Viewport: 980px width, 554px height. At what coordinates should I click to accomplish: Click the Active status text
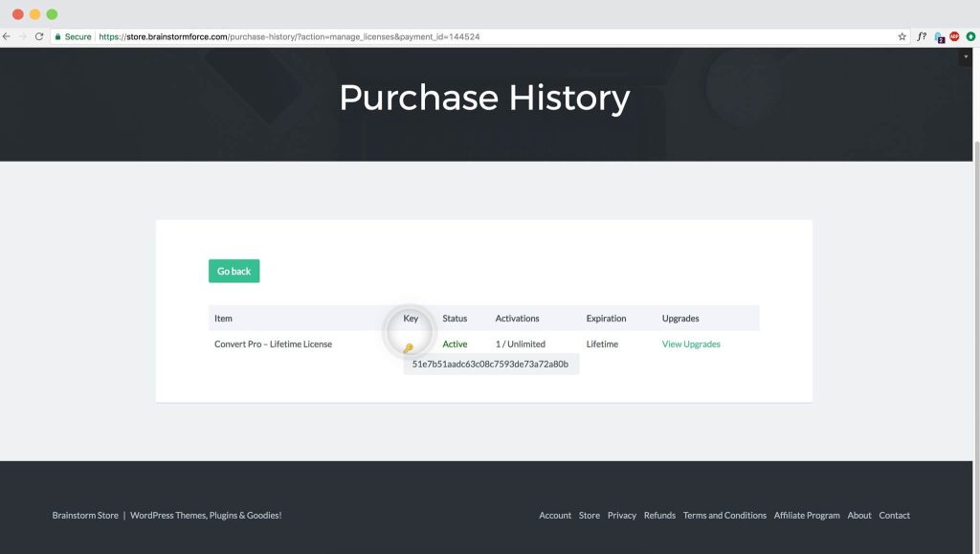[455, 344]
